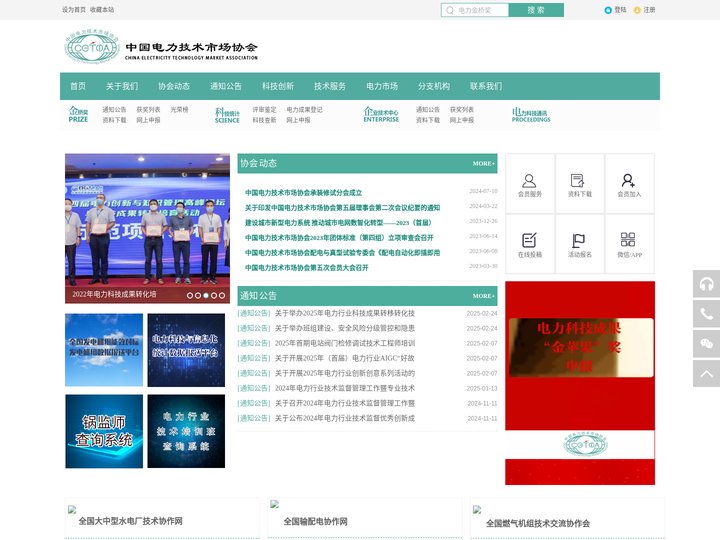Screen dimensions: 720x540
Task: Open the 全国大中型水电厂技术协作网 link
Action: (130, 521)
